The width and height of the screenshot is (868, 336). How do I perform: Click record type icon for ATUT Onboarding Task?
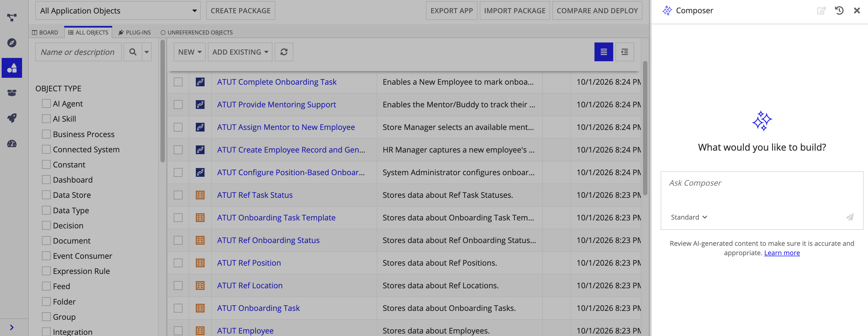pyautogui.click(x=200, y=308)
